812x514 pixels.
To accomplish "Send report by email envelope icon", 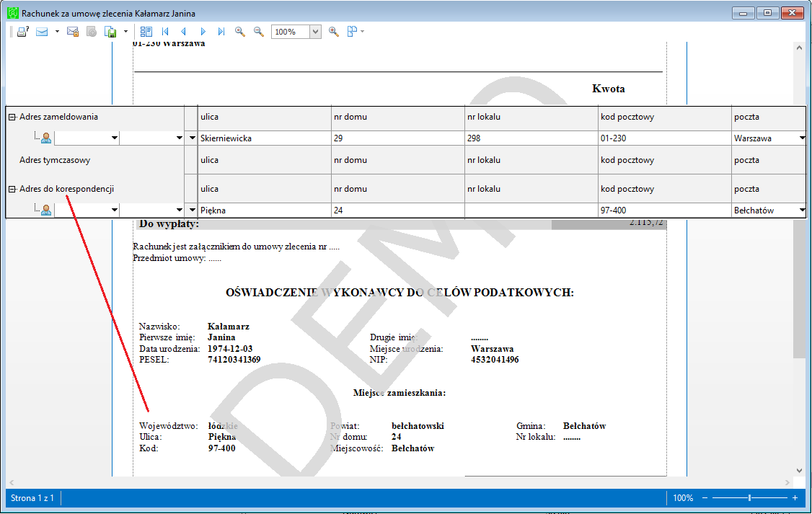I will pyautogui.click(x=42, y=32).
